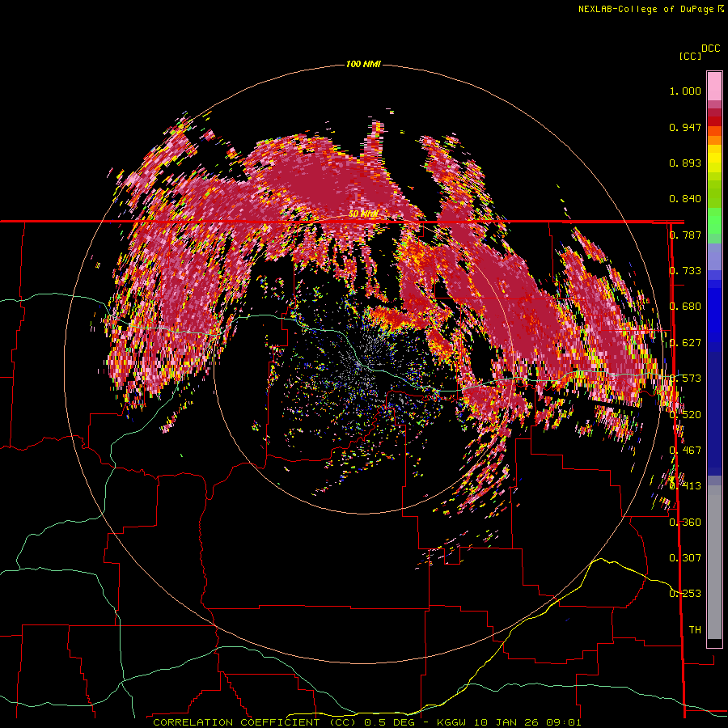Click the 0.893 value on the color scale
The height and width of the screenshot is (728, 728).
685,163
